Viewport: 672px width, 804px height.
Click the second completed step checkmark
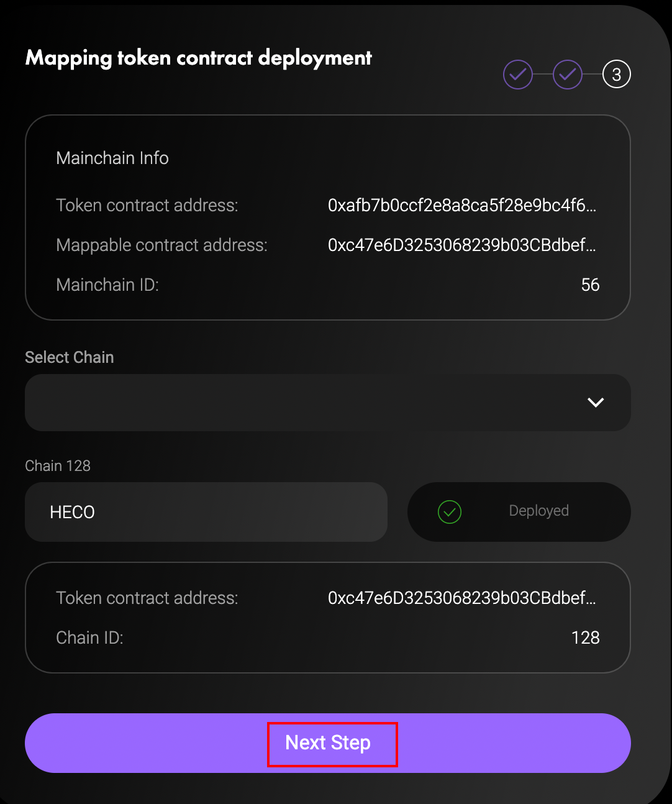point(568,75)
